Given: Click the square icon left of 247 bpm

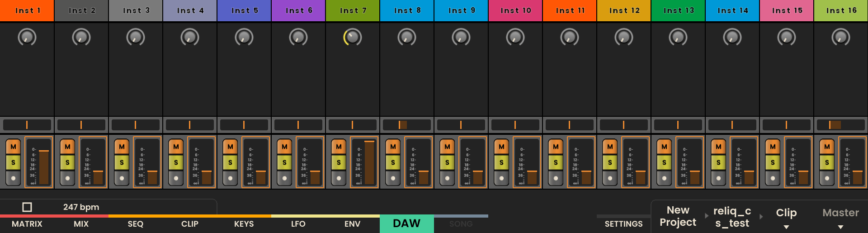Looking at the screenshot, I should click(x=27, y=207).
